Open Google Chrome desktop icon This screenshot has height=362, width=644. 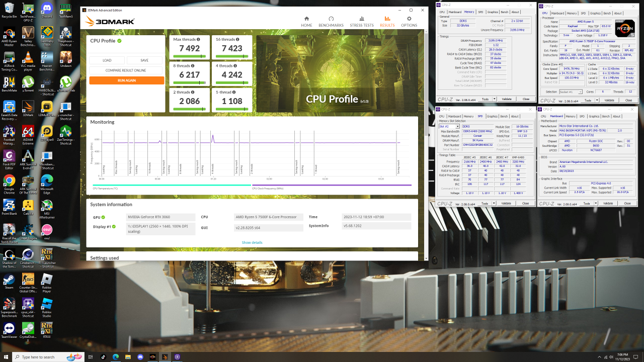click(x=9, y=183)
